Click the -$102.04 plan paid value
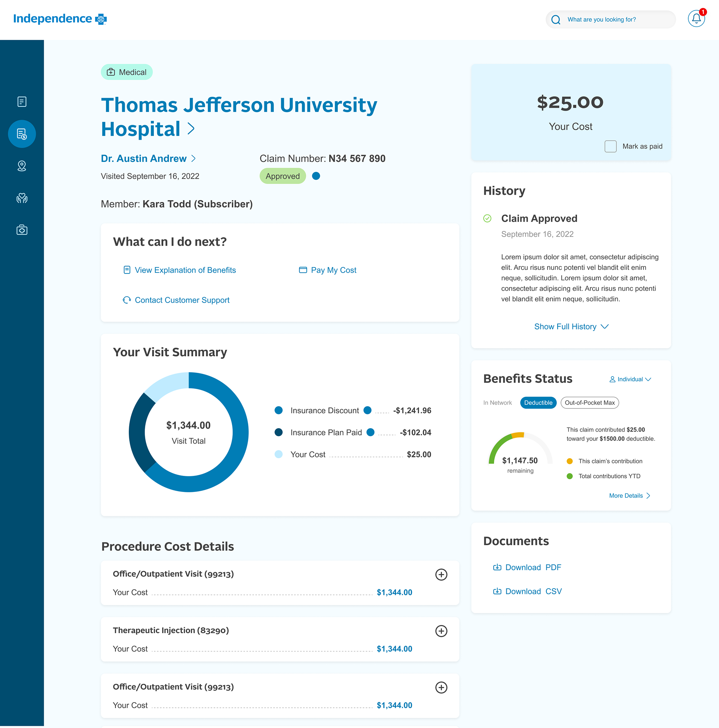 tap(415, 432)
